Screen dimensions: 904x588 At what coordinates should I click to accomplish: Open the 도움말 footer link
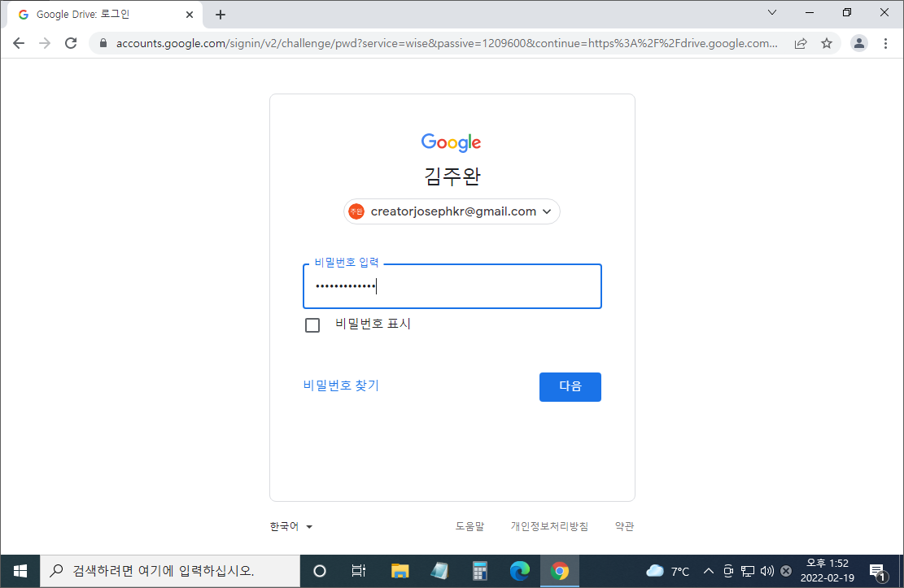coord(469,526)
